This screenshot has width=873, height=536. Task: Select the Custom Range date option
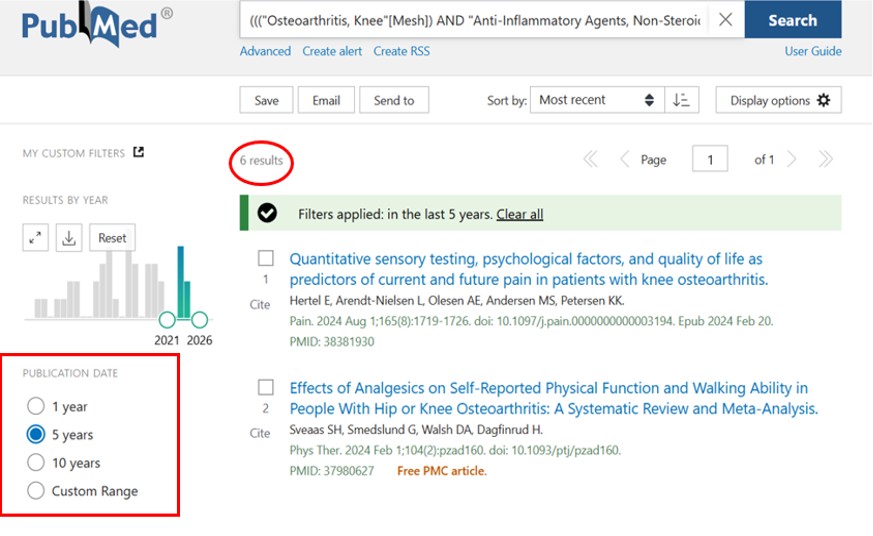coord(36,491)
